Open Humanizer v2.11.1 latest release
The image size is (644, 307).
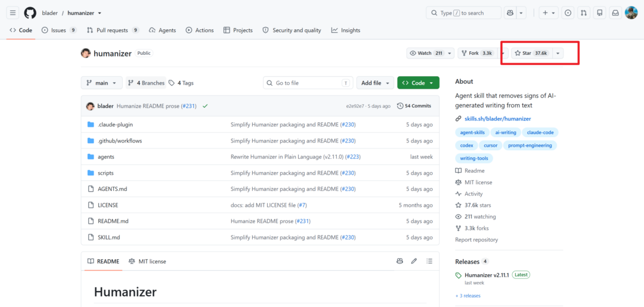click(x=487, y=275)
